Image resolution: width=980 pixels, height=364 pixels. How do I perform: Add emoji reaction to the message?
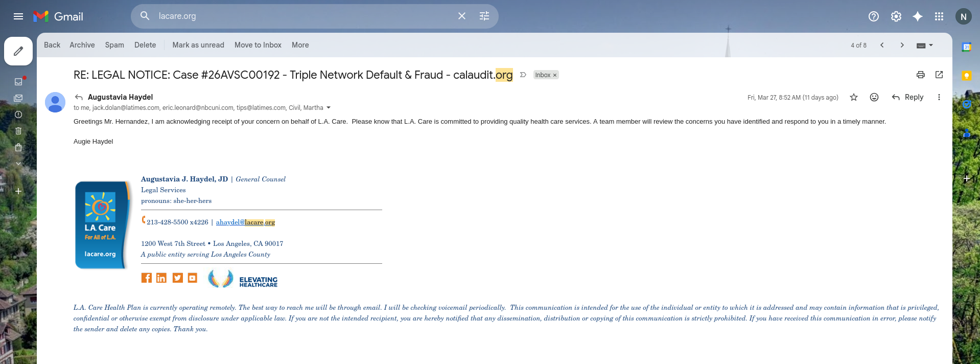coord(874,97)
